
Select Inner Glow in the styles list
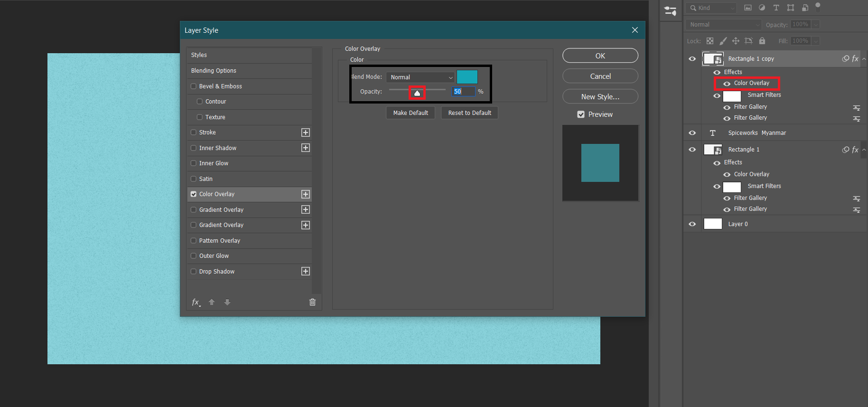[214, 163]
